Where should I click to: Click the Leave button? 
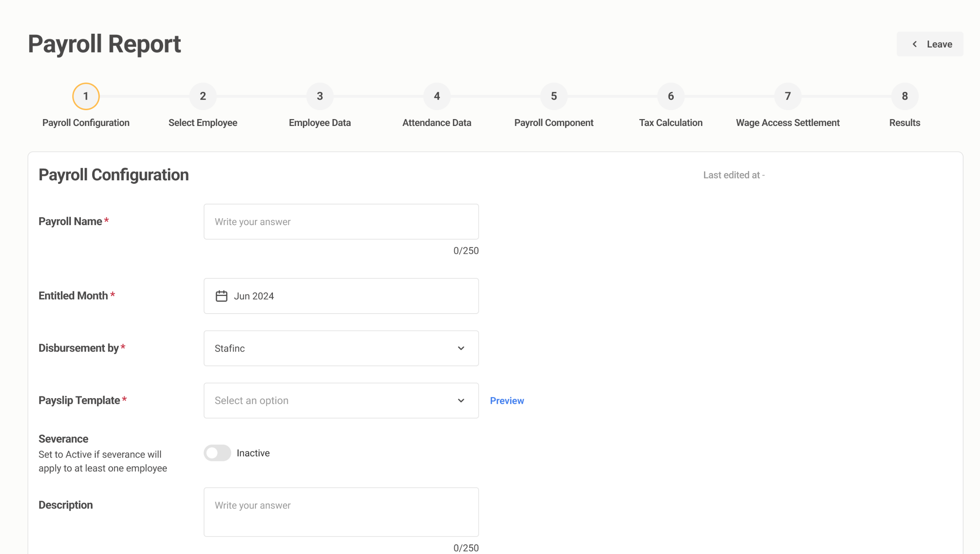(930, 44)
